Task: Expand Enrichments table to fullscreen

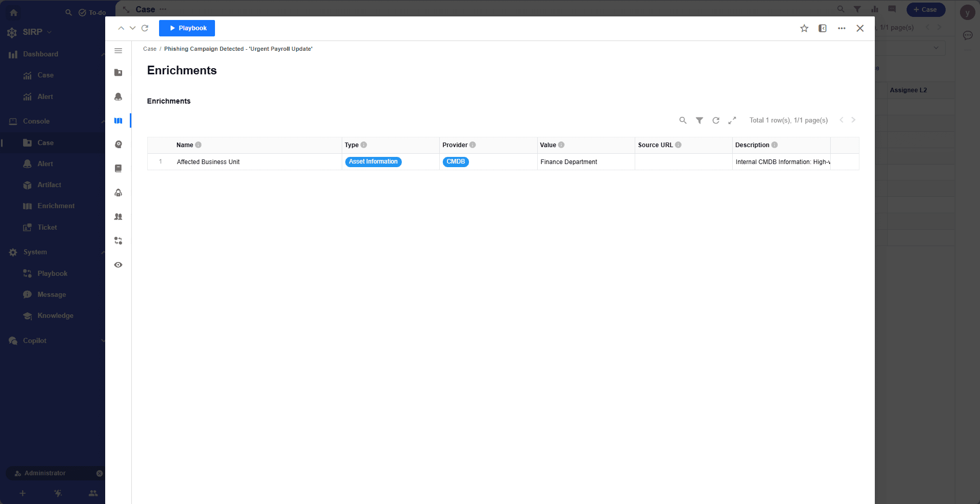Action: pos(732,120)
